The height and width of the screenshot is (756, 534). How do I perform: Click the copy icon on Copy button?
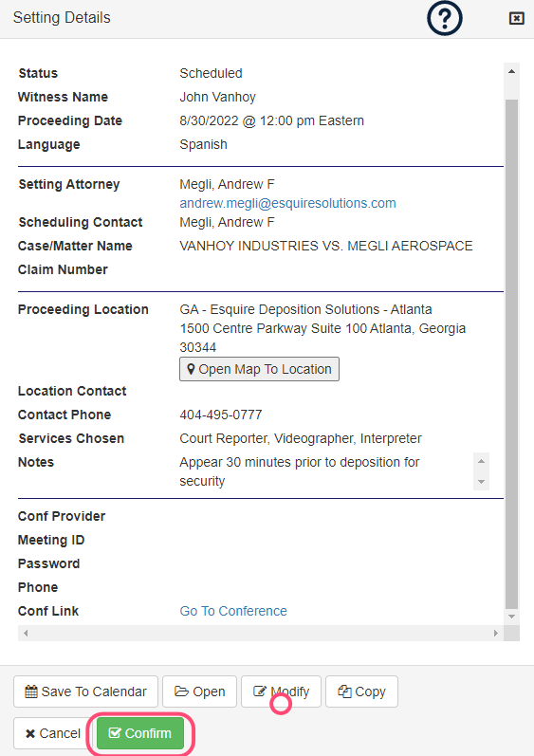point(344,691)
